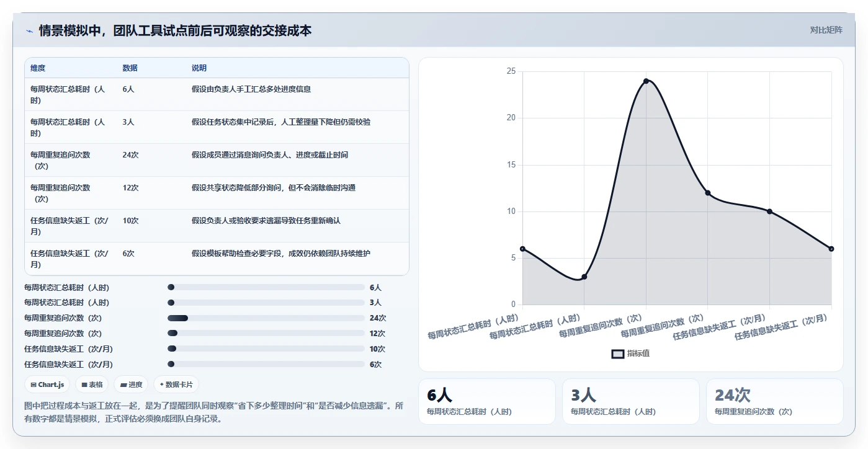The height and width of the screenshot is (449, 868).
Task: Click the chart data point at value 12
Action: pyautogui.click(x=708, y=193)
